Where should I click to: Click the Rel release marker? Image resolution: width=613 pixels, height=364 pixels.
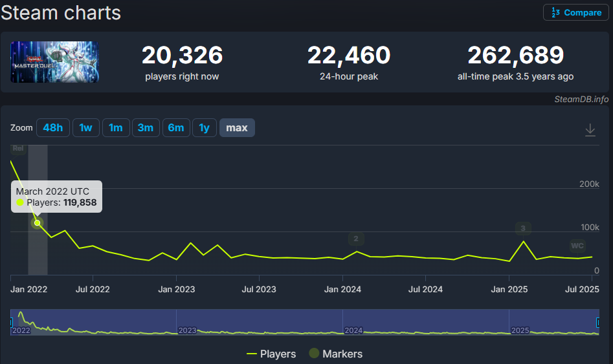(18, 149)
